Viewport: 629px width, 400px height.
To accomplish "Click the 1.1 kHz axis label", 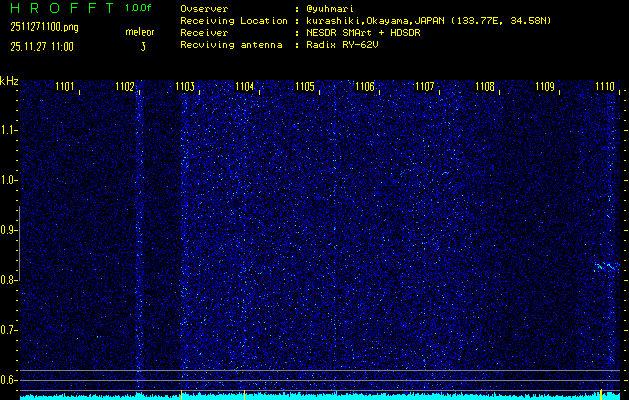I will coord(8,130).
